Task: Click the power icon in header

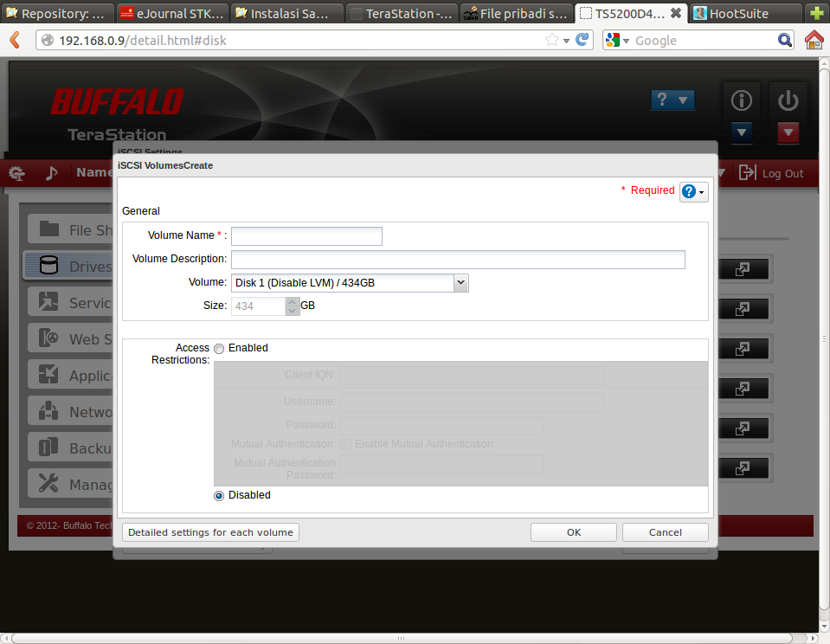Action: pyautogui.click(x=788, y=101)
